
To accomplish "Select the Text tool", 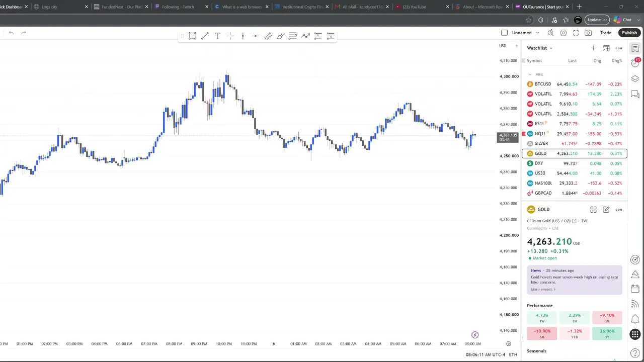I will pos(217,36).
